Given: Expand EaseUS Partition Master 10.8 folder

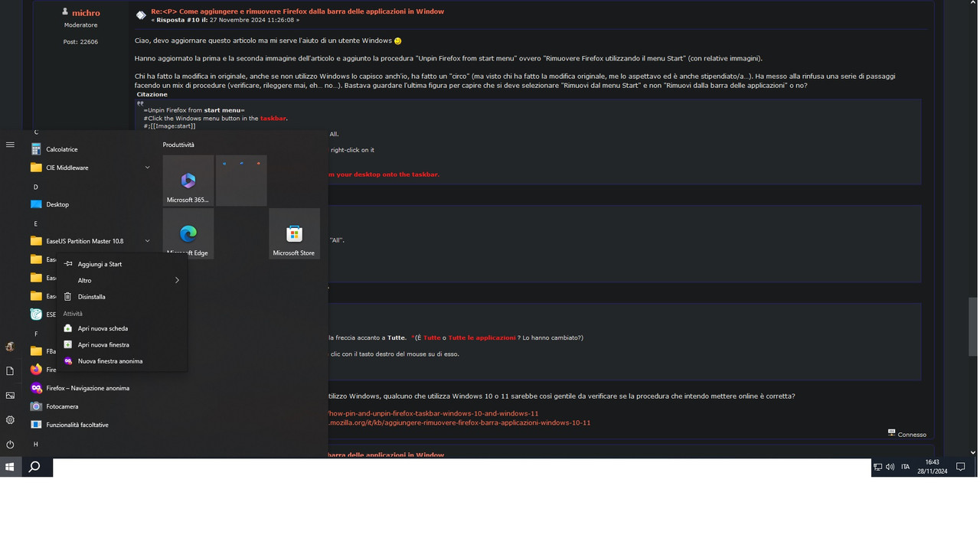Looking at the screenshot, I should point(147,241).
